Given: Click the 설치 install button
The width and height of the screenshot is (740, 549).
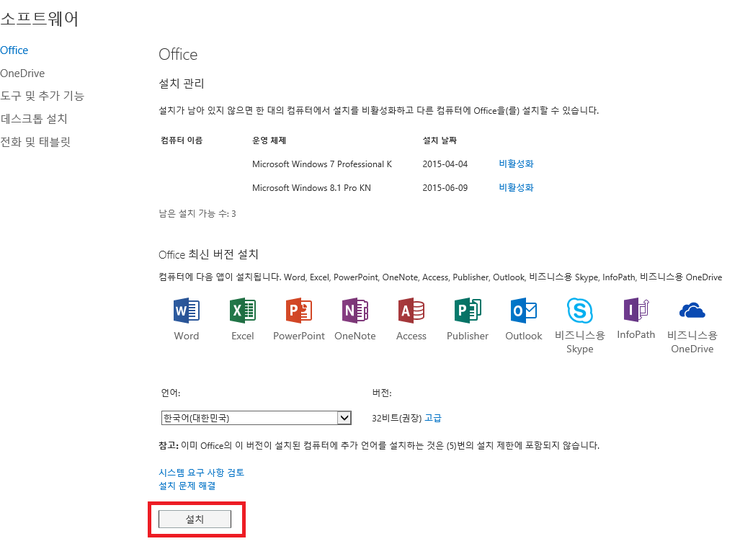Looking at the screenshot, I should pyautogui.click(x=194, y=519).
